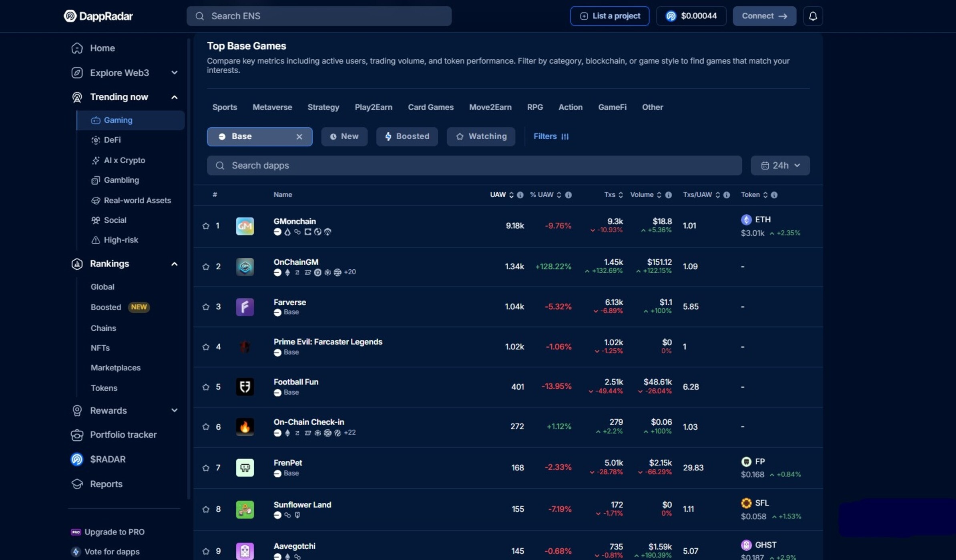
Task: Open the $RADAR page
Action: coord(108,459)
